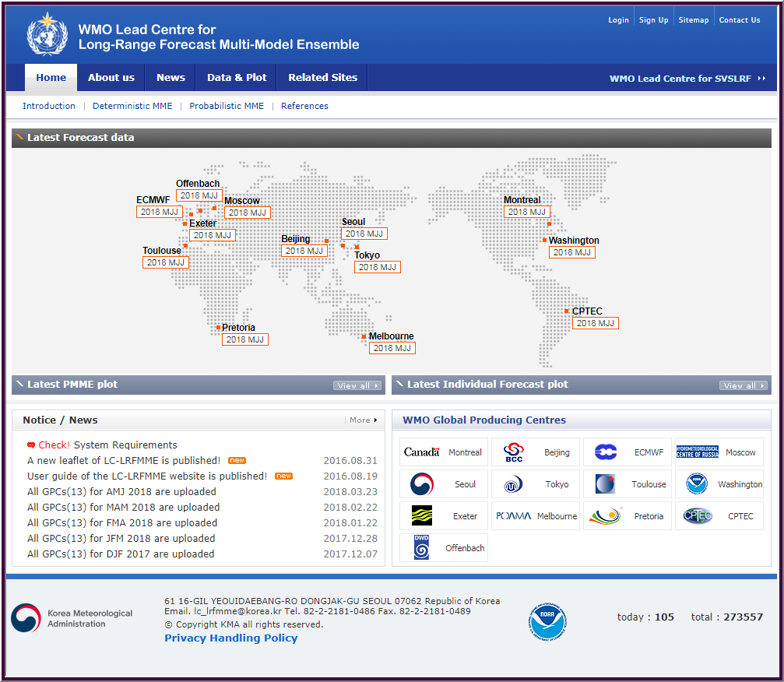This screenshot has width=784, height=682.
Task: Open the POAMA Melbourne centre logo
Action: click(x=514, y=515)
